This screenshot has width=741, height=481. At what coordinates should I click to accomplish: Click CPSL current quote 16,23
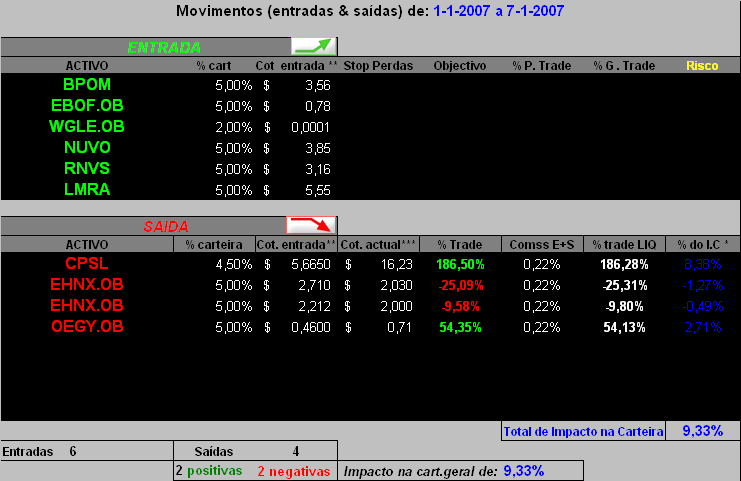[396, 264]
